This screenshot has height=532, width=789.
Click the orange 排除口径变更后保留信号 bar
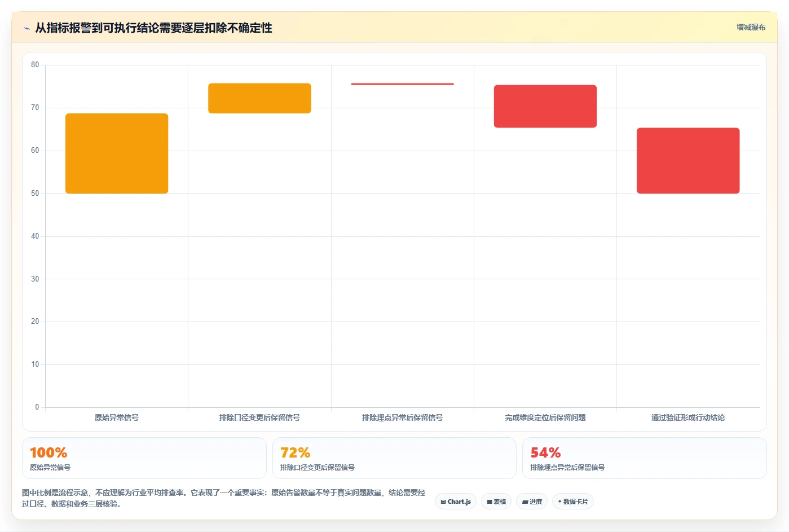coord(259,98)
